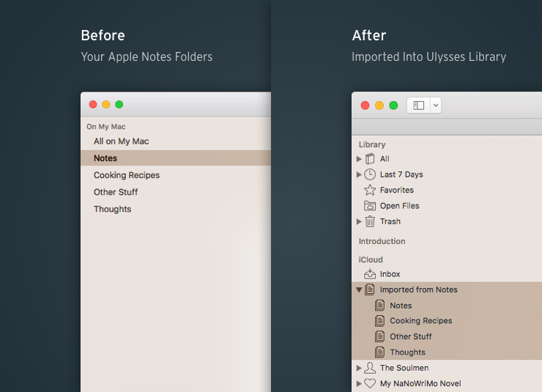This screenshot has height=392, width=542.
Task: Click the heart icon for NaNoWriMo Novel
Action: pos(370,383)
